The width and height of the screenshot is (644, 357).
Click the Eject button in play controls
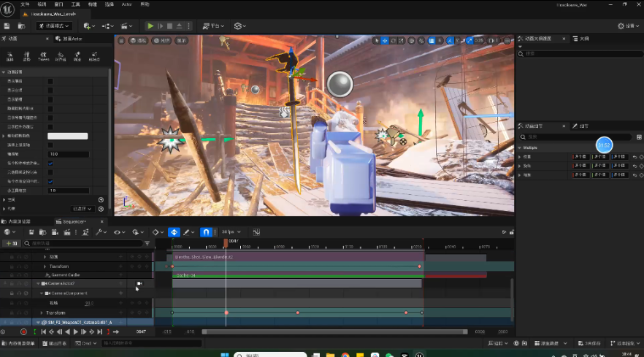click(x=179, y=26)
